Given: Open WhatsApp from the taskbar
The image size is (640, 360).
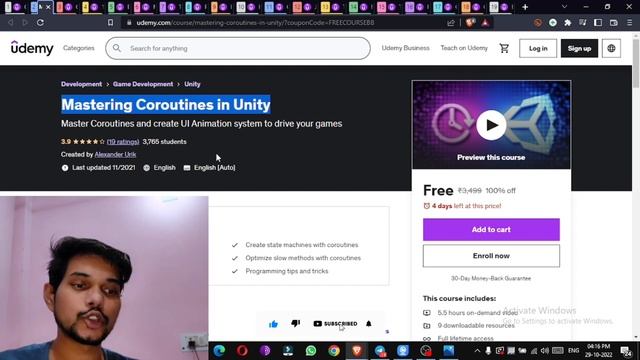Looking at the screenshot, I should (x=311, y=351).
